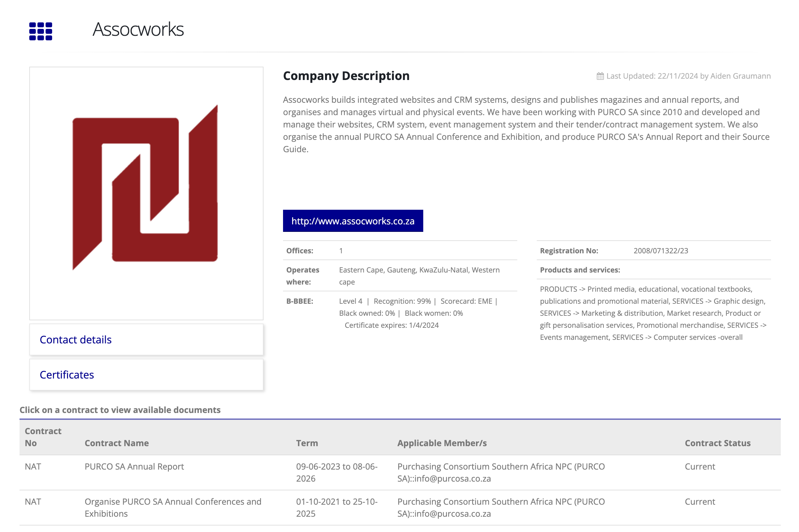Click the Products and services label

click(579, 270)
